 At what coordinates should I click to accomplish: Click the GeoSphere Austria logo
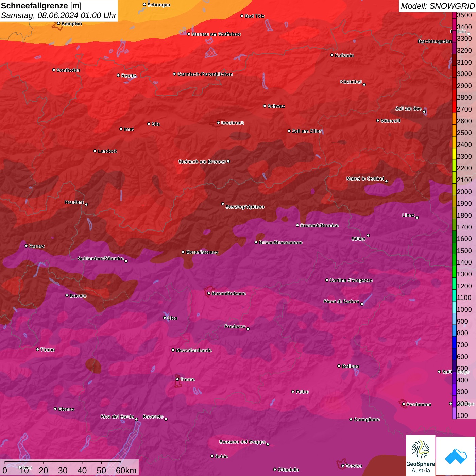coord(421,455)
